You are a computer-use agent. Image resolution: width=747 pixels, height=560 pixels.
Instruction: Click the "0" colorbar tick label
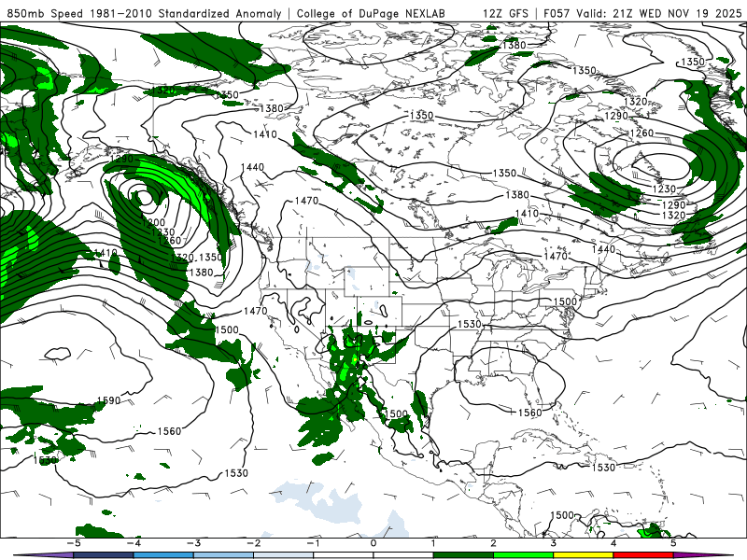coord(373,543)
